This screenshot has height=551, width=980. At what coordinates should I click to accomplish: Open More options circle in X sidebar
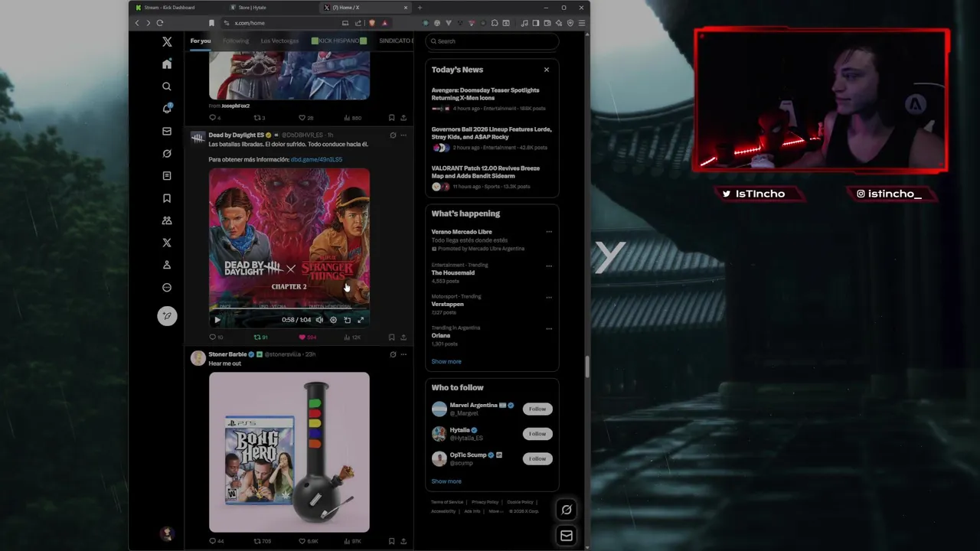point(167,288)
